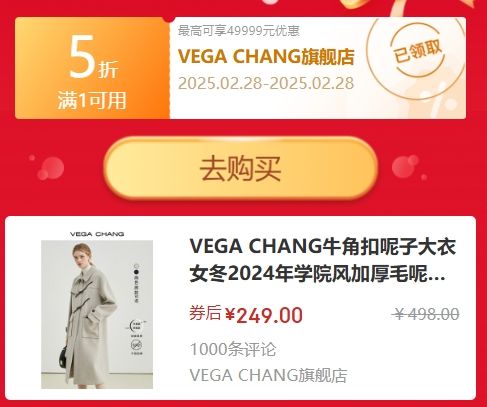This screenshot has width=487, height=407.
Task: Click the 券后 ¥249.00 price
Action: (246, 314)
